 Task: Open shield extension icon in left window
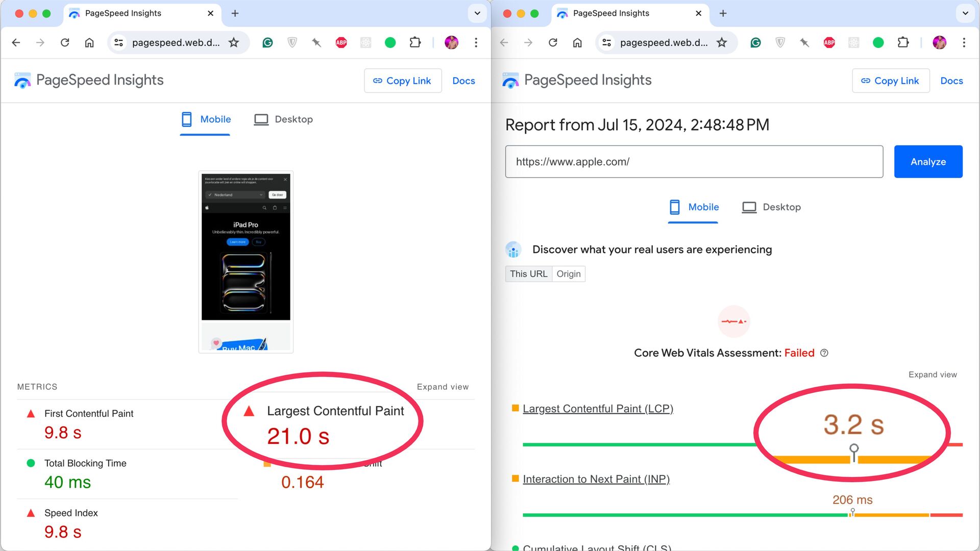(x=292, y=42)
